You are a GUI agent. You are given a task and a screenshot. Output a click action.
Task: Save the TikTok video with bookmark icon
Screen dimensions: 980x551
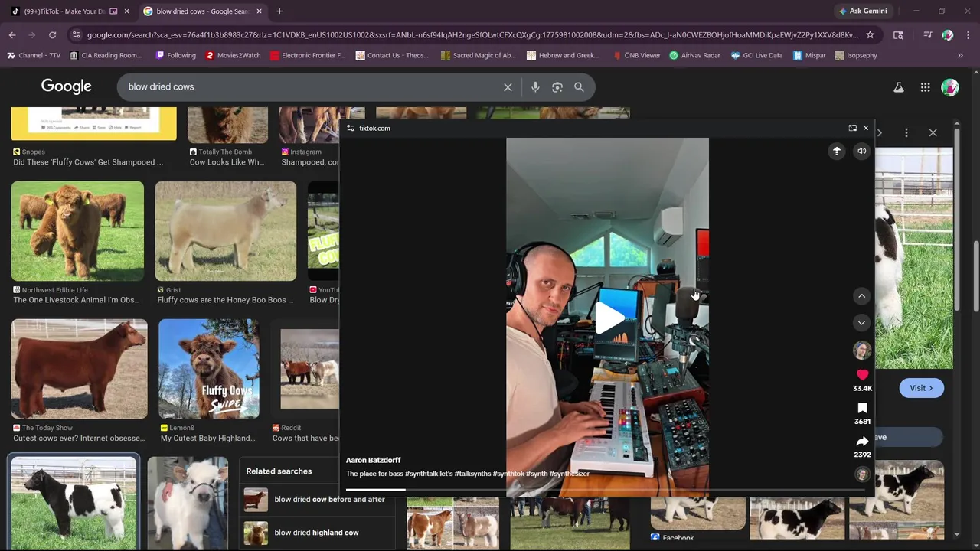(862, 409)
